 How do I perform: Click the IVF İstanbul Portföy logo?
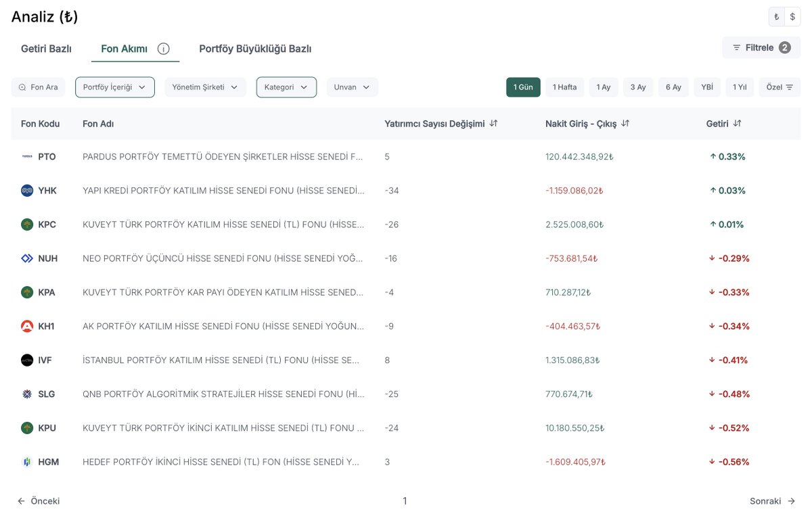(x=27, y=360)
